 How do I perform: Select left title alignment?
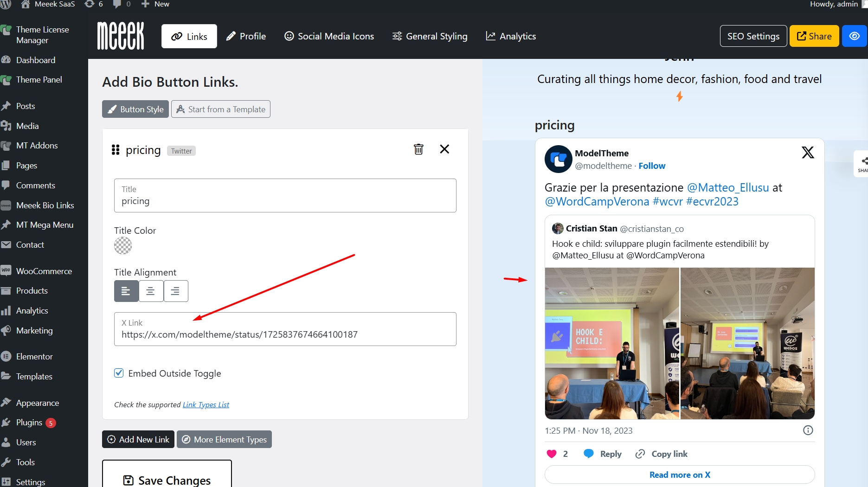(x=126, y=291)
